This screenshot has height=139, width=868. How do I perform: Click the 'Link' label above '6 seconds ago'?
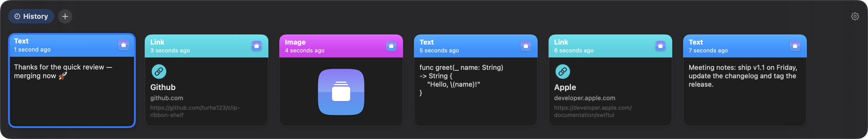point(561,42)
